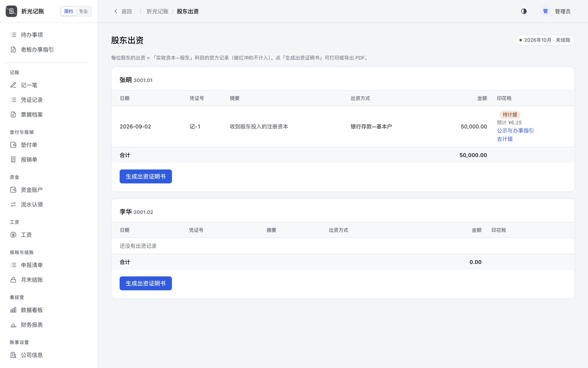The height and width of the screenshot is (368, 588).
Task: Click the 记一笔 pencil icon
Action: coord(14,85)
